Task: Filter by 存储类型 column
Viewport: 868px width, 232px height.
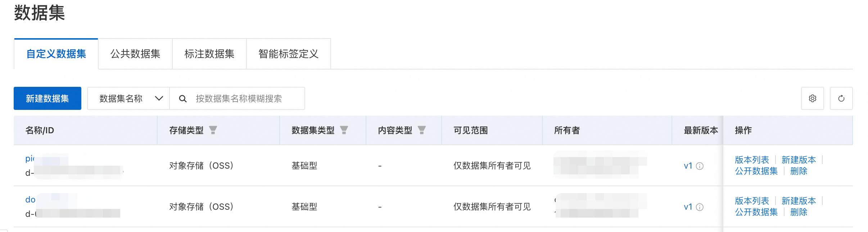Action: [x=213, y=130]
